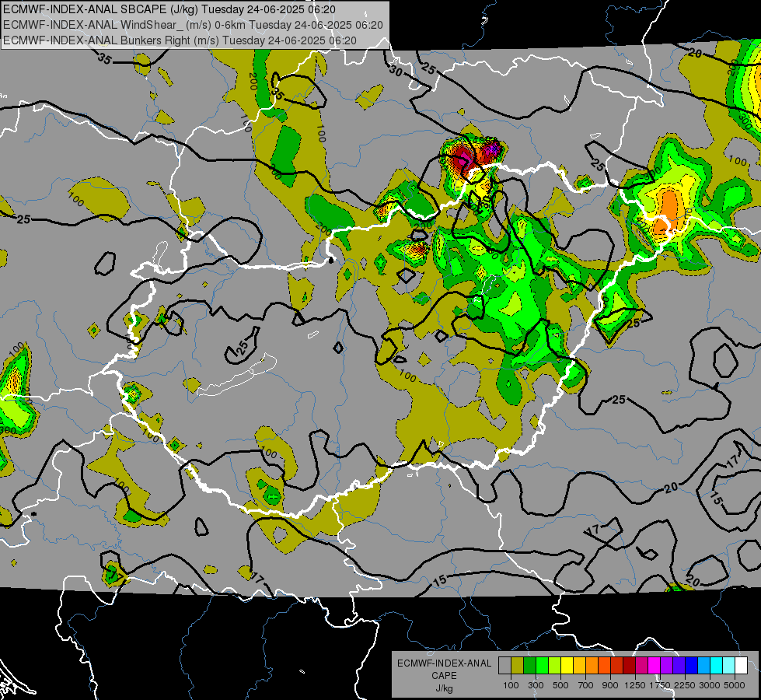Pick the brick red swatch starting at 900

(x=617, y=666)
